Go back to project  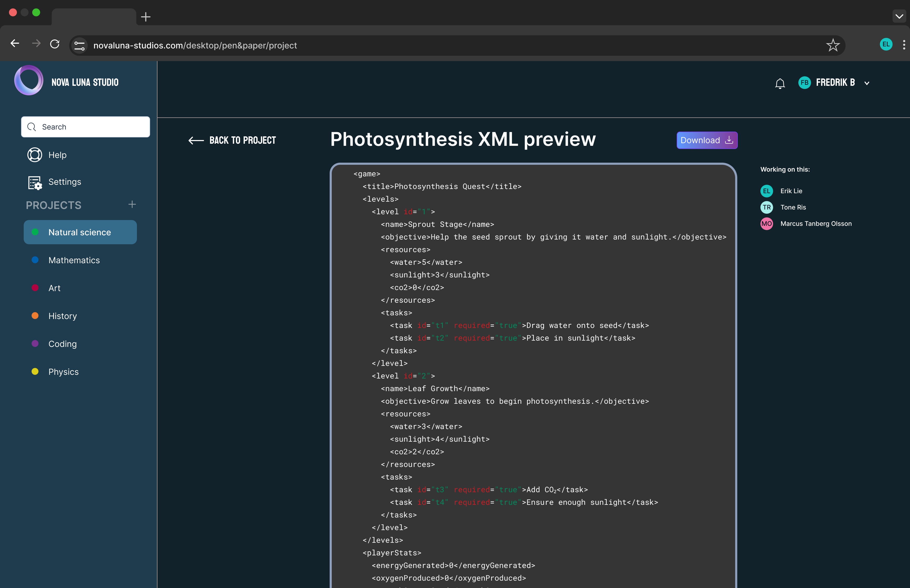[232, 140]
